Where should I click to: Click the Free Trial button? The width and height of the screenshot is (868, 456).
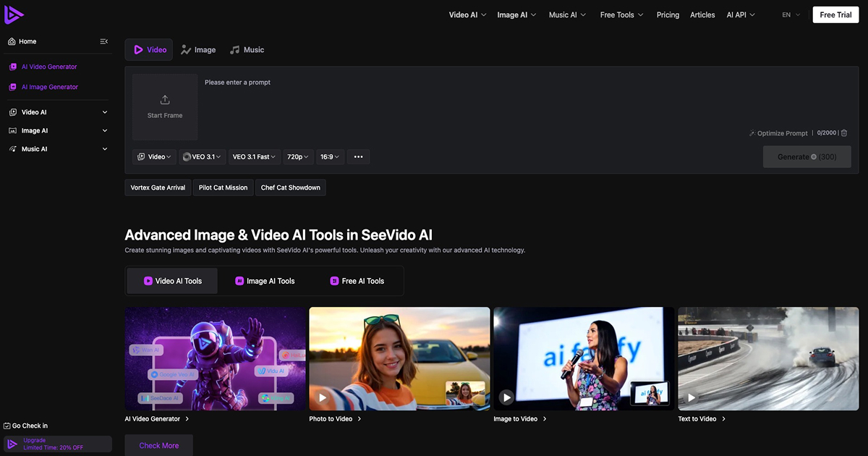[x=835, y=14]
